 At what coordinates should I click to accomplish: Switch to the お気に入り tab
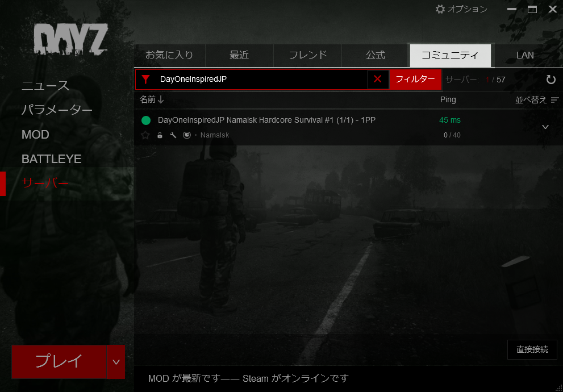click(x=169, y=55)
